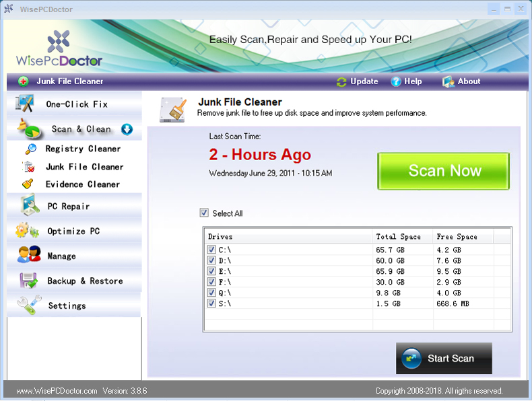Visit the www.WisePCDoctor.com link
The width and height of the screenshot is (532, 401).
57,391
